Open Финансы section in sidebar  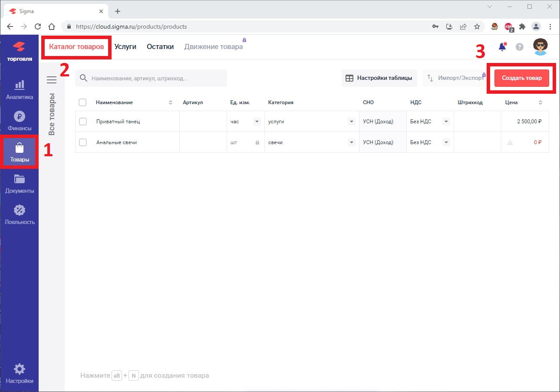click(x=19, y=121)
